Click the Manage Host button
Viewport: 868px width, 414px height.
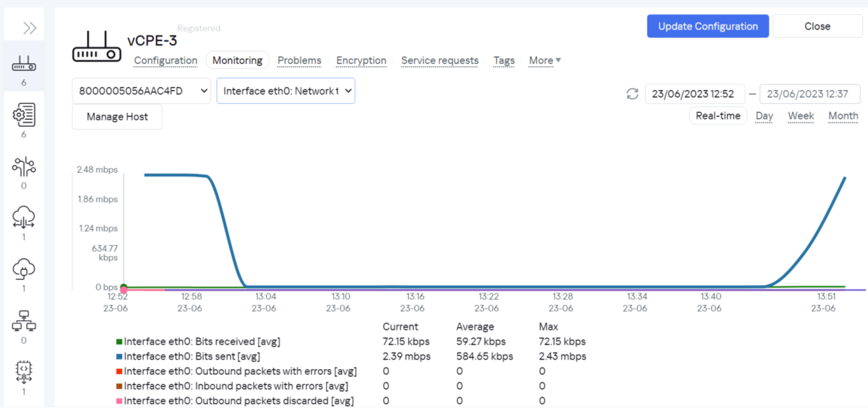coord(117,117)
